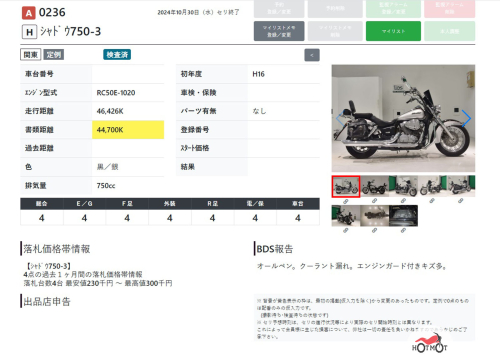Show the previous motorcycle photo with left arrow
Image resolution: width=500 pixels, height=360 pixels.
click(340, 119)
